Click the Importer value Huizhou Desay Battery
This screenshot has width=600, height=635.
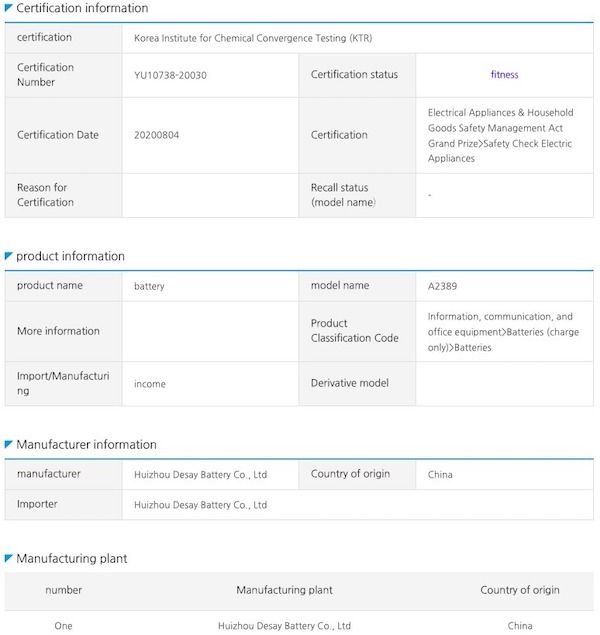point(200,505)
